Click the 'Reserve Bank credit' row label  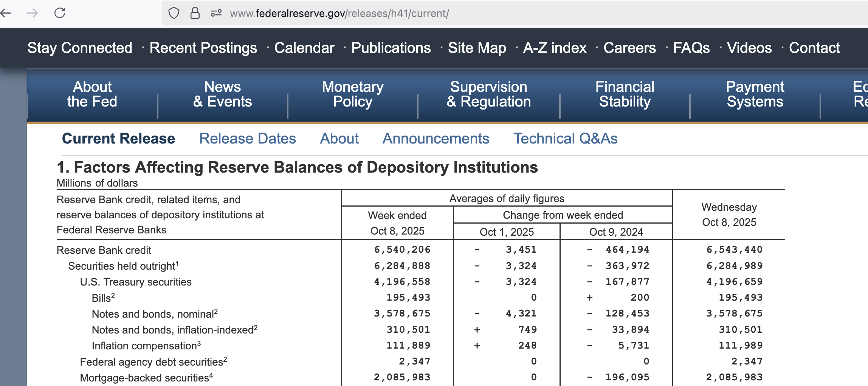tap(104, 250)
